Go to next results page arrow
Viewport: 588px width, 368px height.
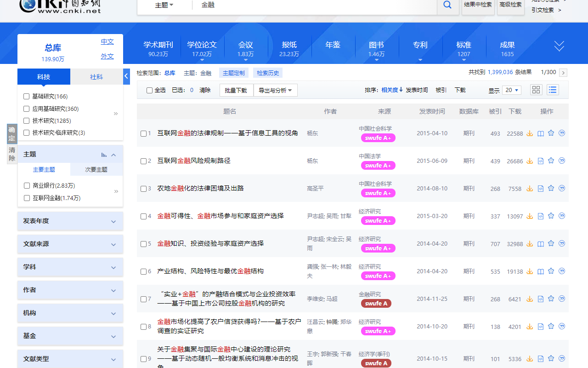(x=563, y=73)
